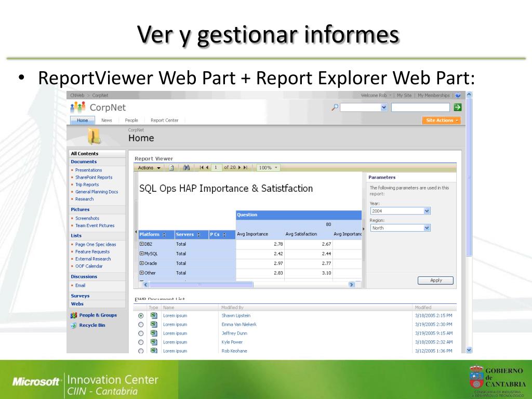Select radio button for Jeffrey Dunn row
Screen dimensions: 532x399
[x=141, y=334]
